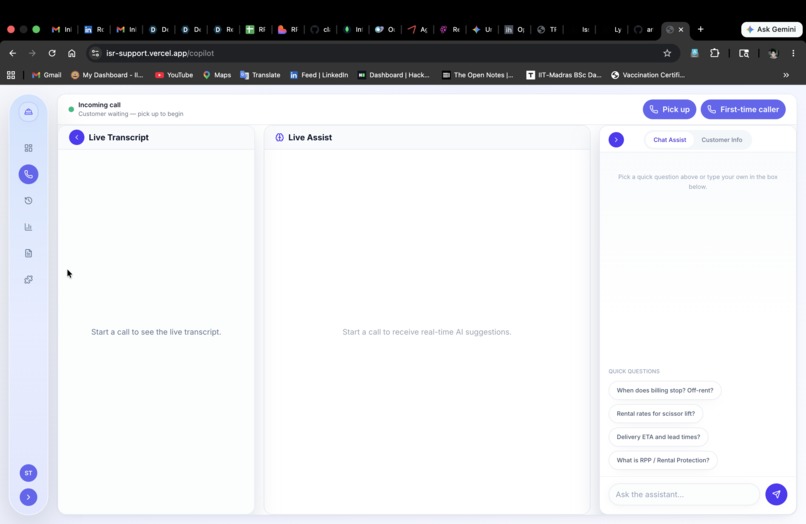This screenshot has height=524, width=806.
Task: Click the browser forward arrow
Action: [32, 53]
